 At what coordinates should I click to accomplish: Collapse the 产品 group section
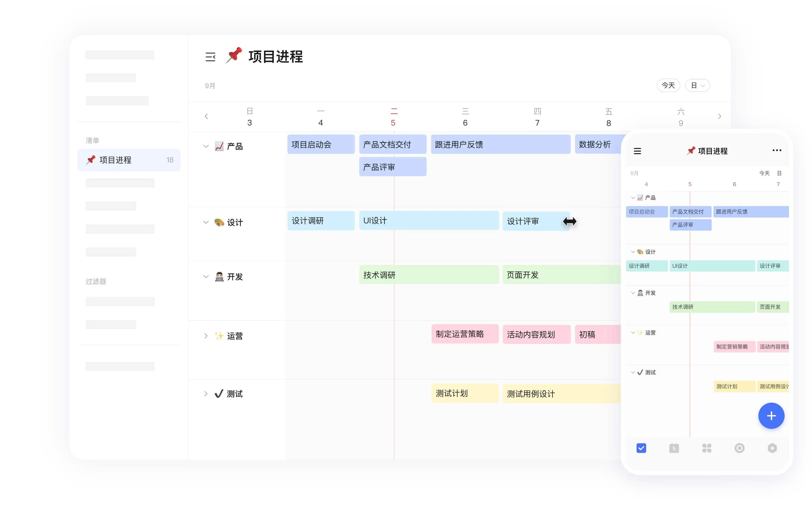(x=206, y=146)
